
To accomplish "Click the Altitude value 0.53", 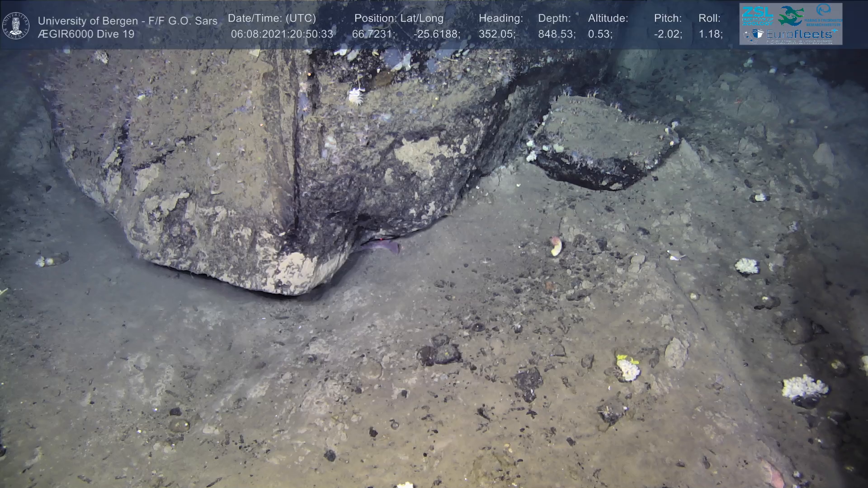I will (600, 34).
